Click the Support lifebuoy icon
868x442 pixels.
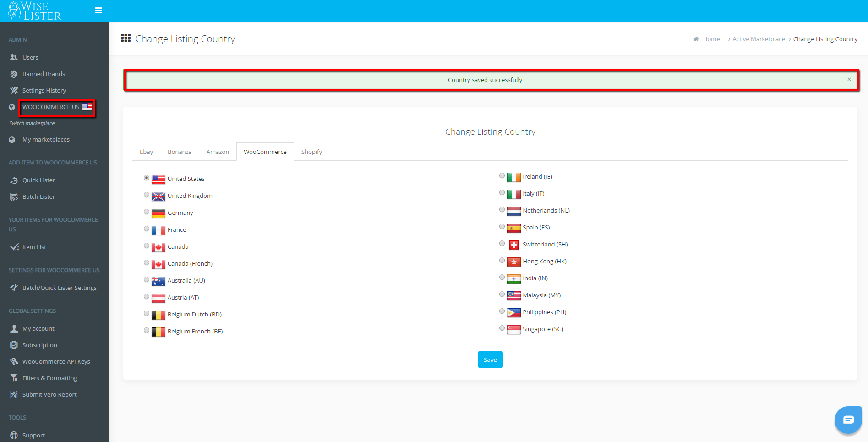pyautogui.click(x=14, y=435)
